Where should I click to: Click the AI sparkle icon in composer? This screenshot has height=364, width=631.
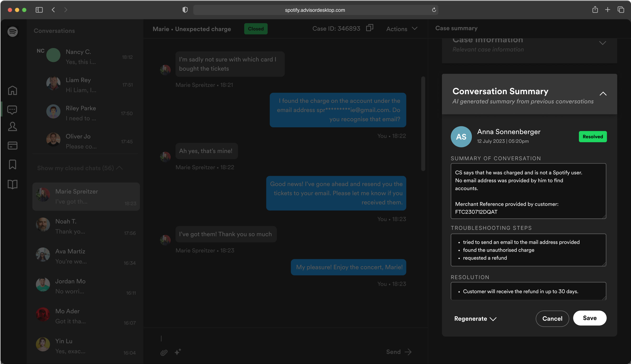[178, 352]
